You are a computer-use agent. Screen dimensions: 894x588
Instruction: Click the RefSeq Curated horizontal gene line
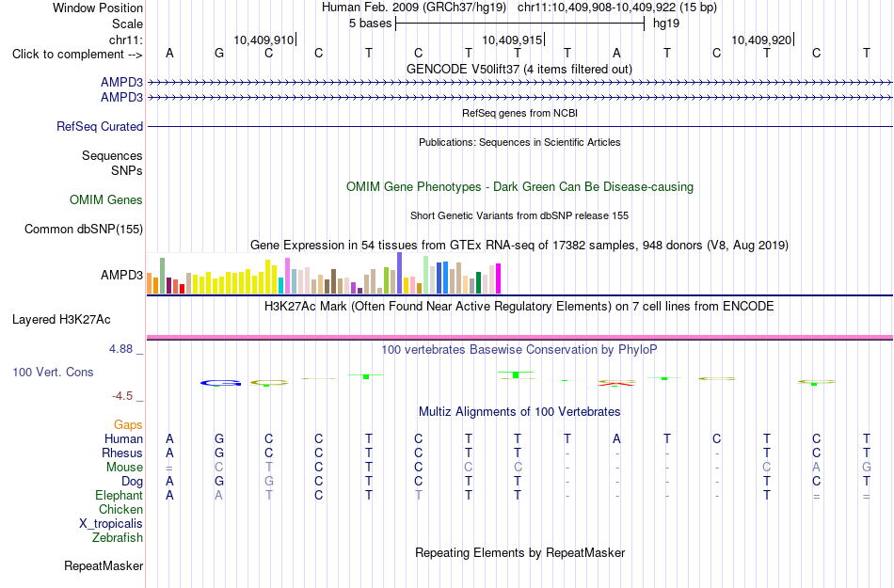pos(519,126)
